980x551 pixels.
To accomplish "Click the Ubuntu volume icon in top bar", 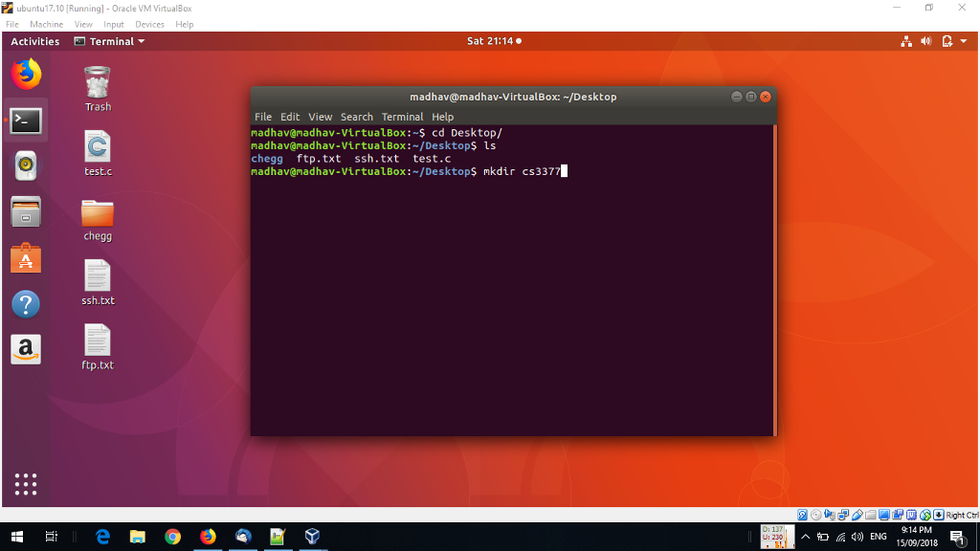I will point(926,41).
